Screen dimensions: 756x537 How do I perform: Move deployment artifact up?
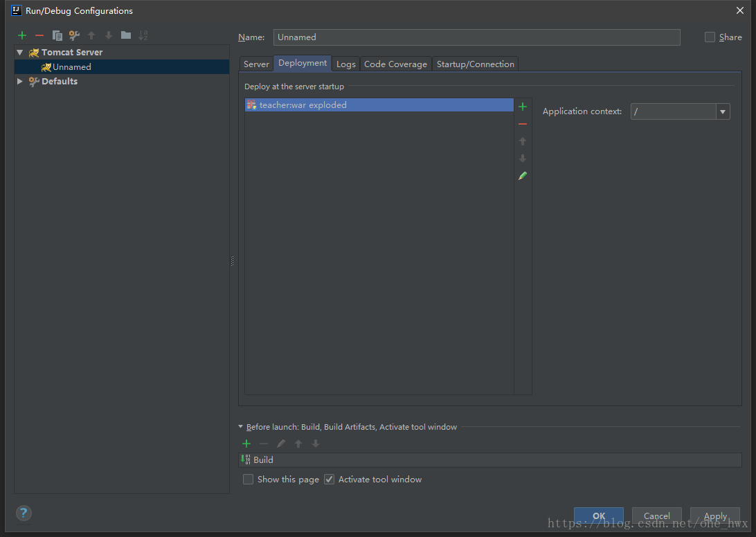coord(523,141)
